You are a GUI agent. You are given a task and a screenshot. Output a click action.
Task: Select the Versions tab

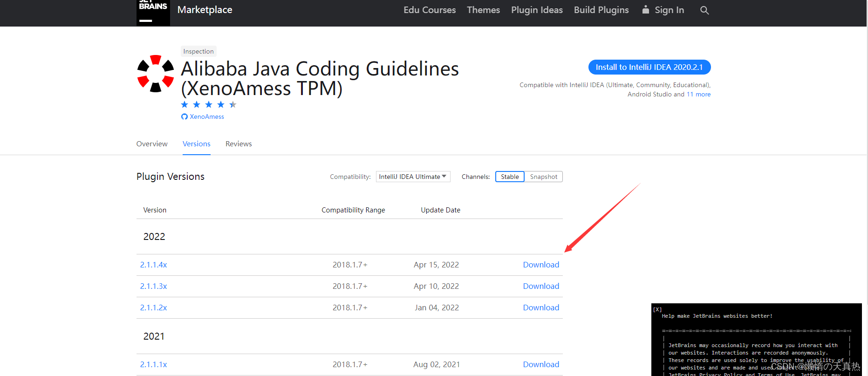click(197, 144)
